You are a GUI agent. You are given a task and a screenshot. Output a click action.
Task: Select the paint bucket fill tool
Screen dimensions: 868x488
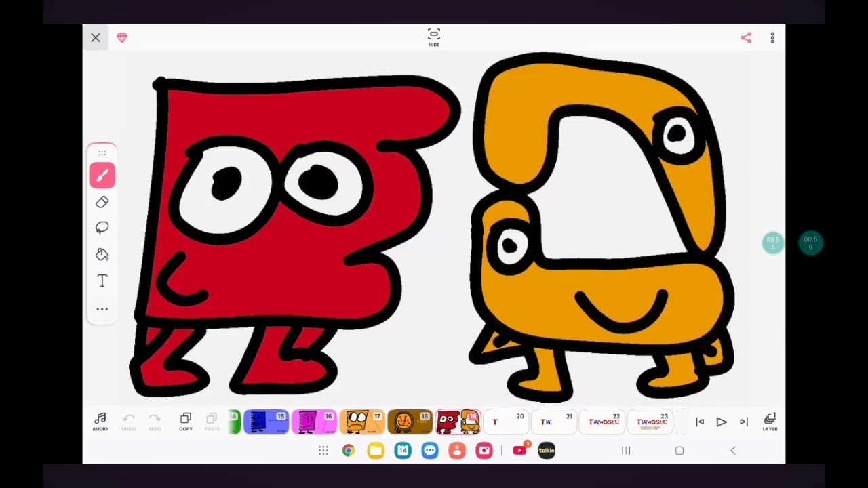(102, 254)
